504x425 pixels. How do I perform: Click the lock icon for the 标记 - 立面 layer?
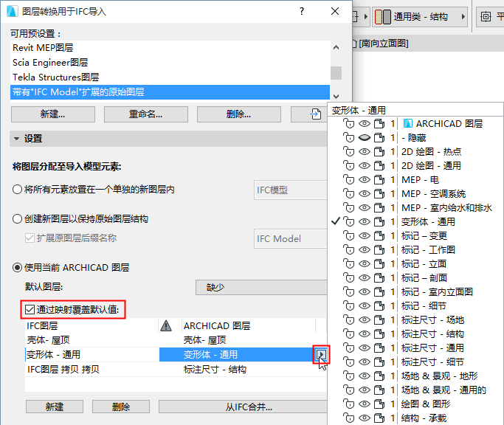click(x=348, y=264)
